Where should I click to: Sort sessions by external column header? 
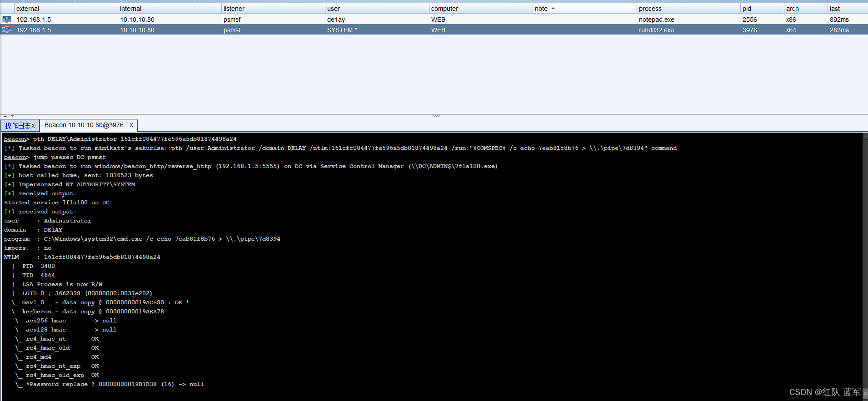pyautogui.click(x=66, y=9)
